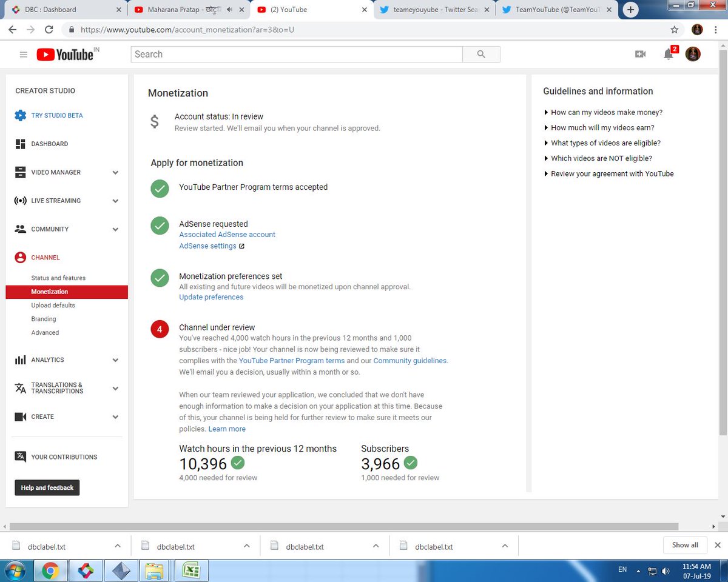Image resolution: width=728 pixels, height=582 pixels.
Task: Open the YouTube Partner Program terms link
Action: pyautogui.click(x=292, y=360)
